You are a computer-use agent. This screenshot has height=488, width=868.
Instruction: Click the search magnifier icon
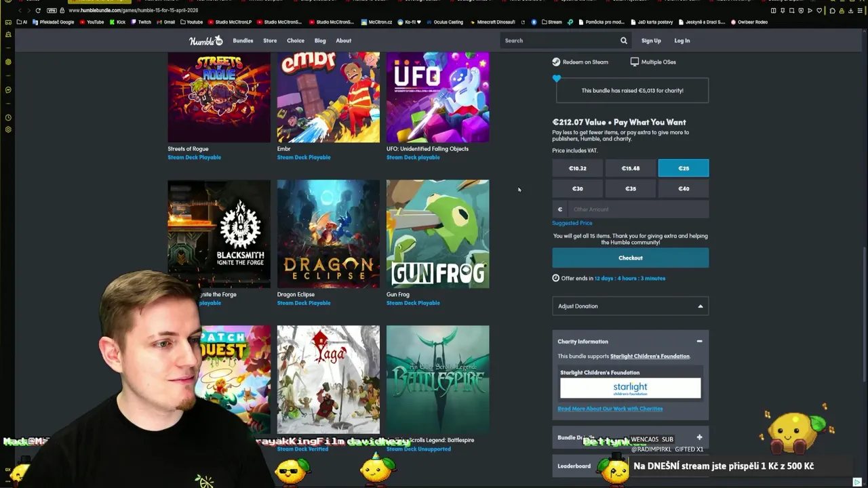click(624, 41)
